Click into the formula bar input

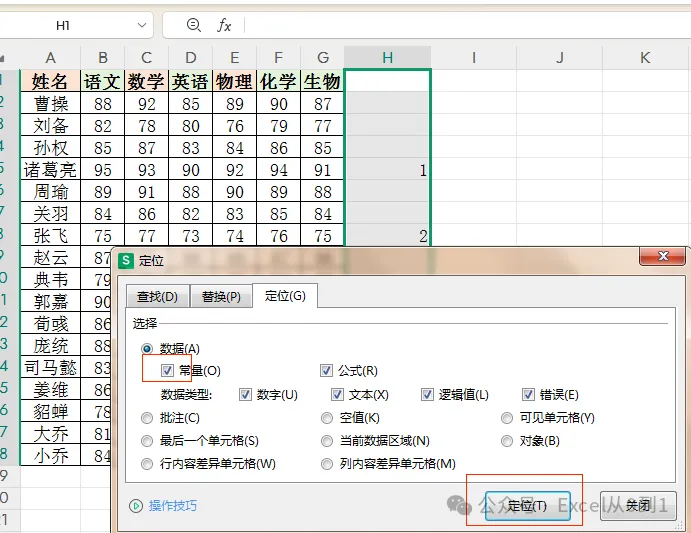click(x=467, y=25)
